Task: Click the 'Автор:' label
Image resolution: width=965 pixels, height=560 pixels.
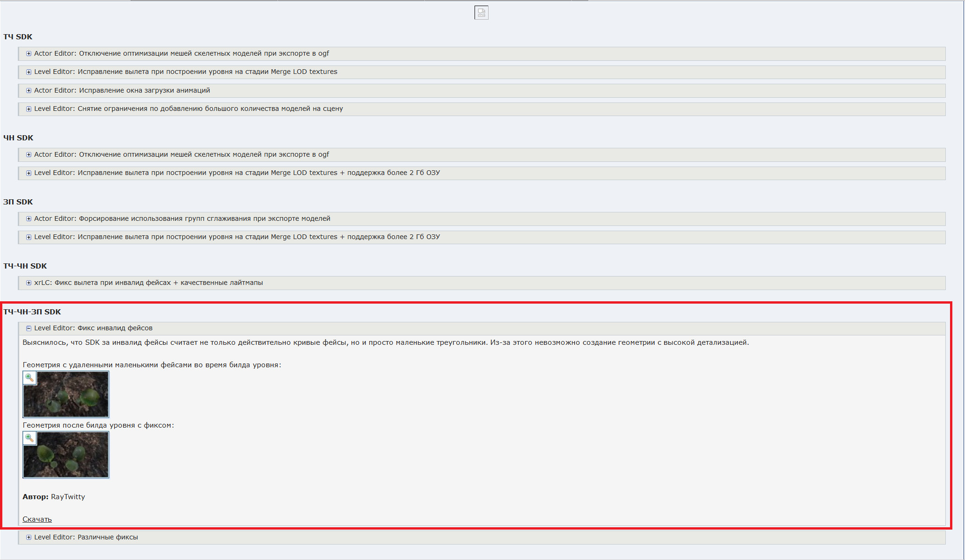Action: point(35,497)
